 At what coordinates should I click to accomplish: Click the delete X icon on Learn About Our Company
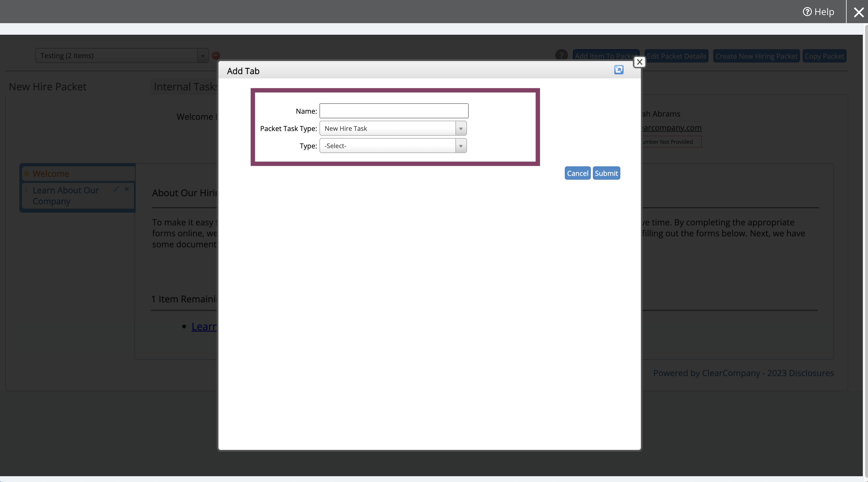pyautogui.click(x=127, y=189)
